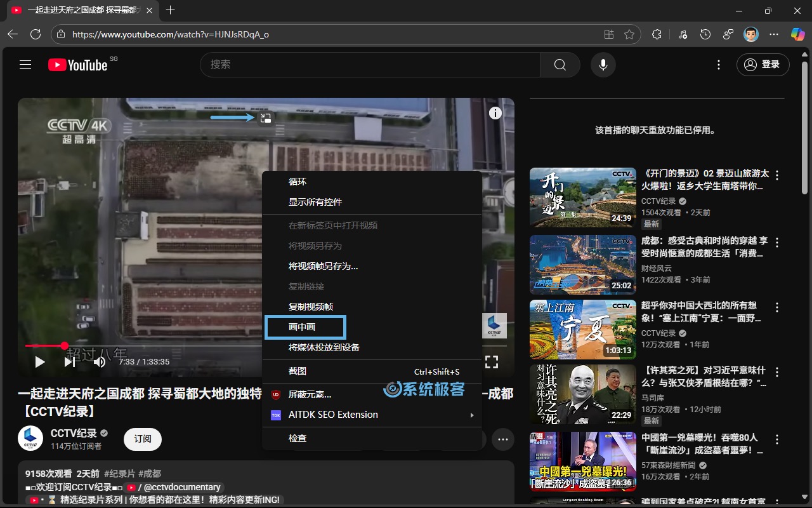Screen dimensions: 812x508
Task: Click 屏蔽元素... block element entry
Action: [372, 394]
